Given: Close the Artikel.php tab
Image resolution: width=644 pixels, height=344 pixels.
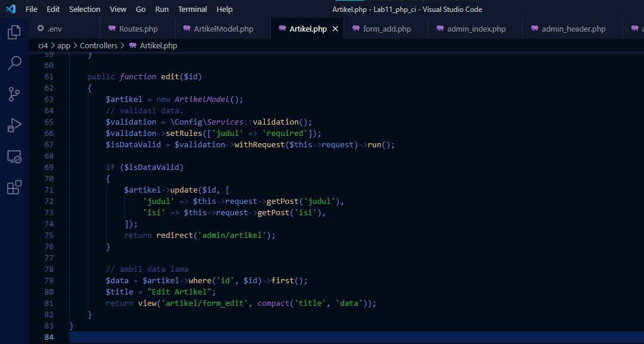Looking at the screenshot, I should pos(335,28).
